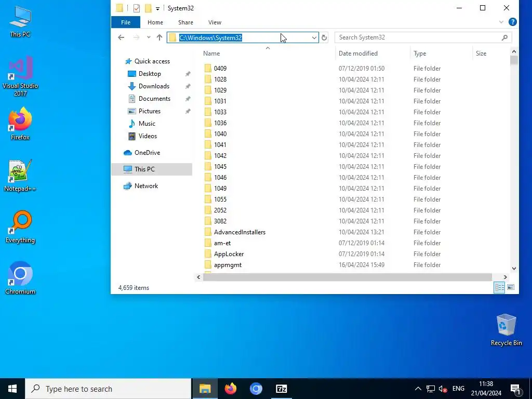Viewport: 532px width, 399px height.
Task: Open File Explorer on the taskbar
Action: point(205,389)
